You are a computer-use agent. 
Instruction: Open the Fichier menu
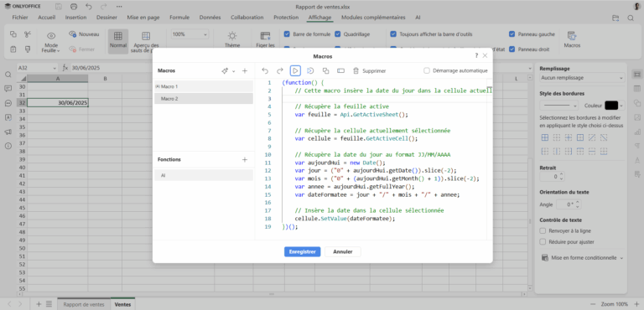pyautogui.click(x=20, y=18)
